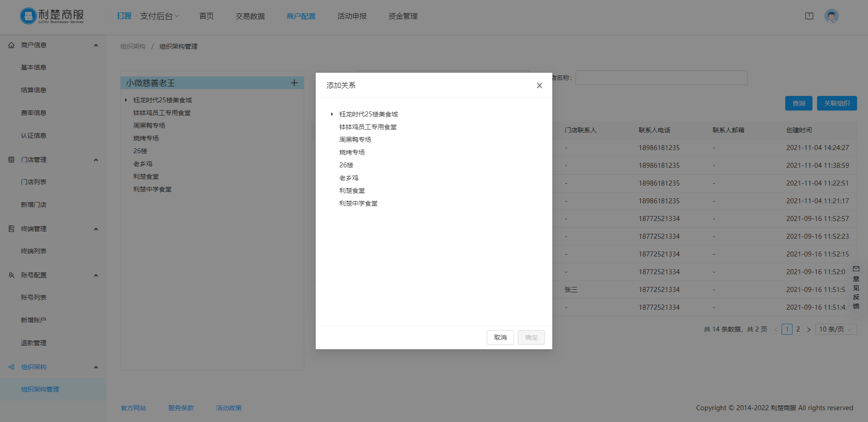Click the 商户信息 home icon in the sidebar
The image size is (868, 422).
(x=11, y=45)
